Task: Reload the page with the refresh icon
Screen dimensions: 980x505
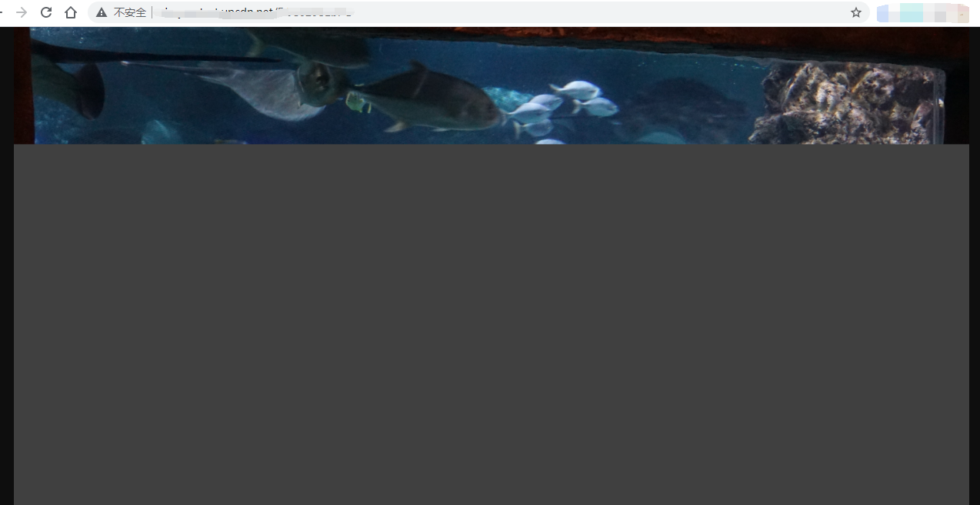Action: [x=46, y=12]
